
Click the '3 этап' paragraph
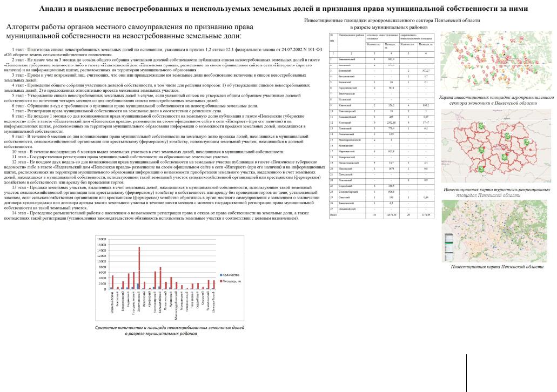(x=155, y=77)
